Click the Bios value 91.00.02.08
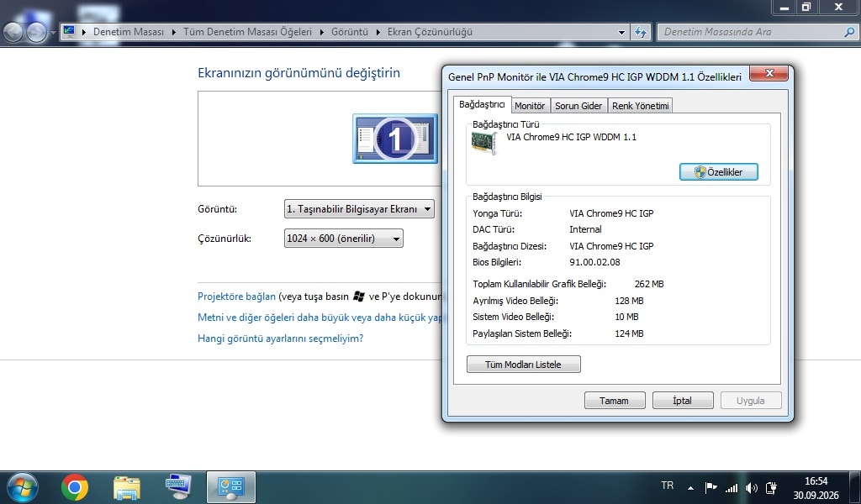 click(x=594, y=262)
